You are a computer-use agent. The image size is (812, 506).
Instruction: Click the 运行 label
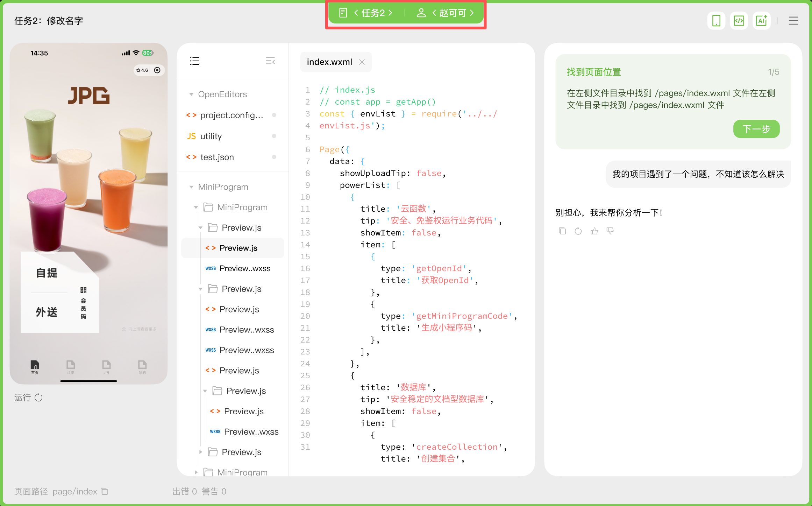(x=22, y=398)
